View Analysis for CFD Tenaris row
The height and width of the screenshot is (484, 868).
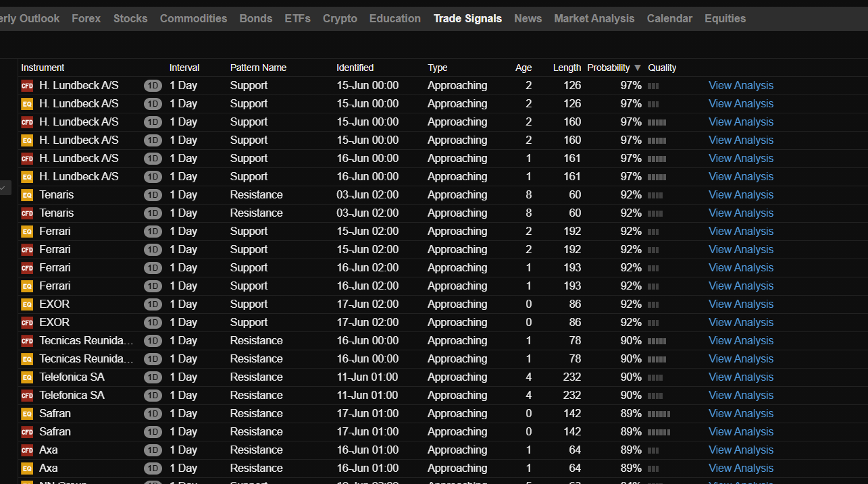coord(741,213)
